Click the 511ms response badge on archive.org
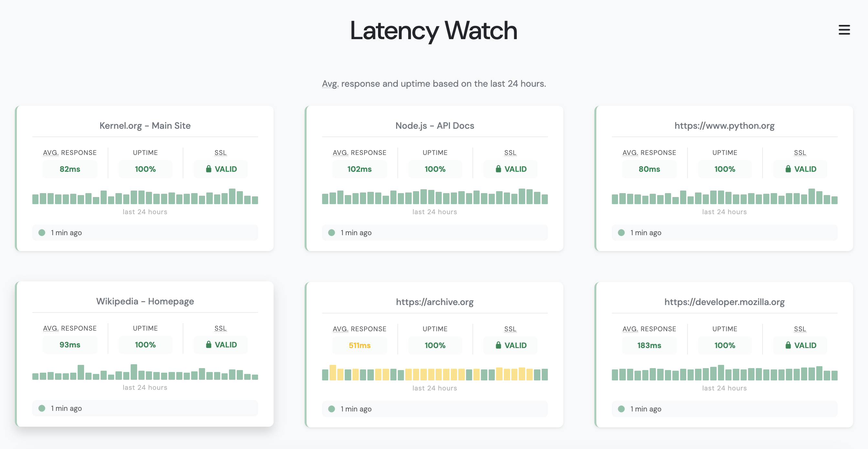The height and width of the screenshot is (449, 868). [x=359, y=345]
